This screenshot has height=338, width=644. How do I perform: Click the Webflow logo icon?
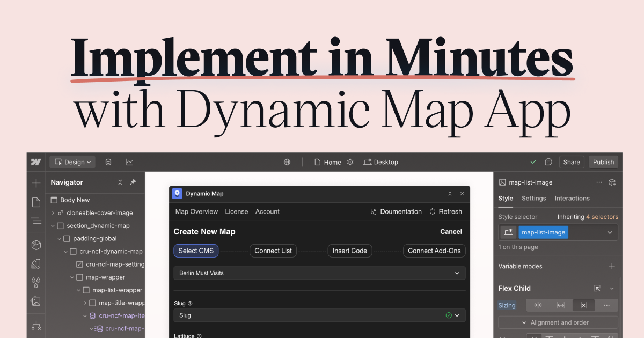[x=35, y=161]
